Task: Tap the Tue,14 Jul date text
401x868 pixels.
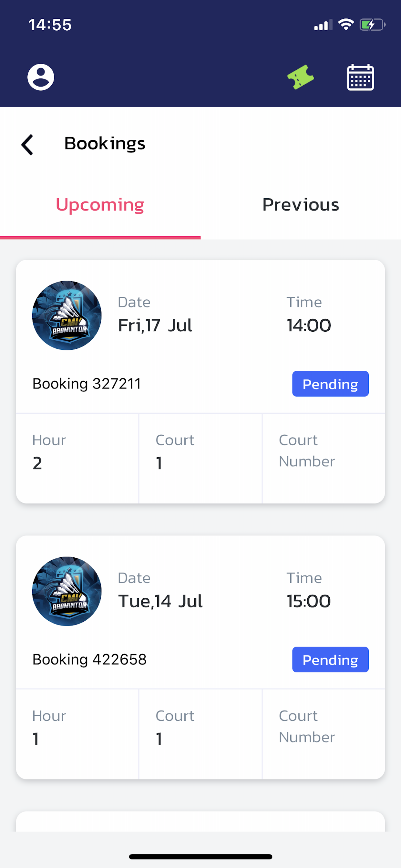Action: [x=160, y=601]
